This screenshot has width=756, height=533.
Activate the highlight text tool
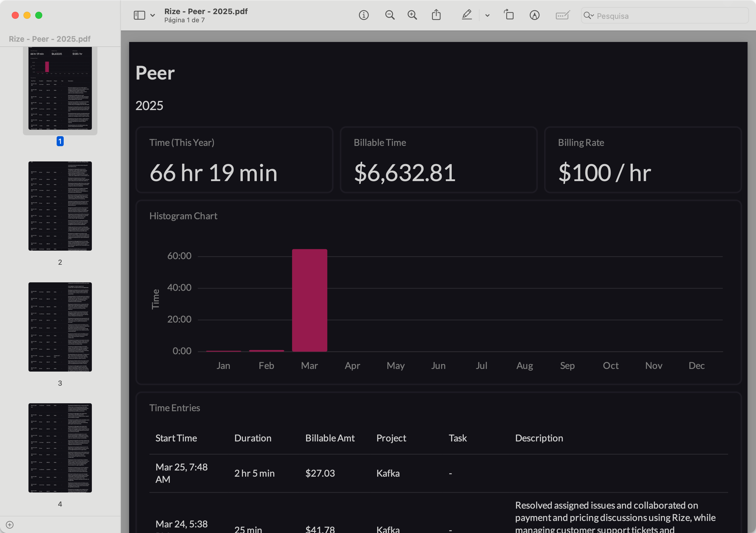tap(467, 15)
